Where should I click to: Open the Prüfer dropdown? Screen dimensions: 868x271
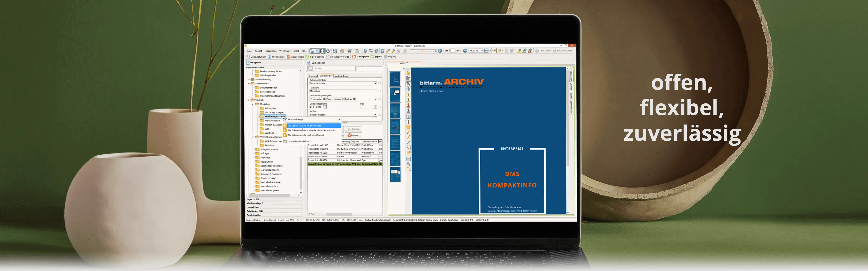(375, 115)
